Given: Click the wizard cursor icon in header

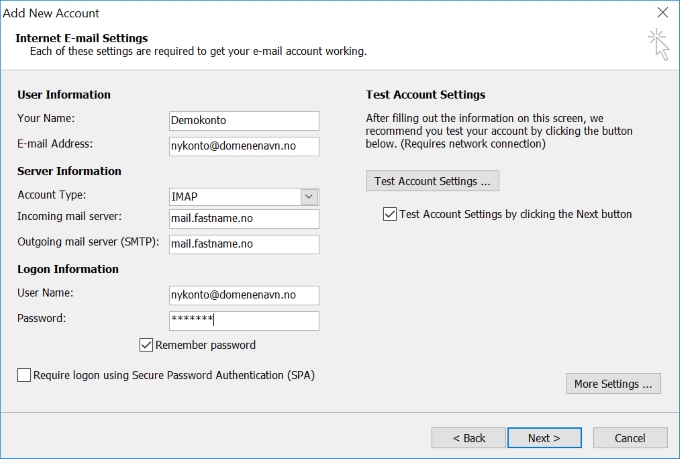Looking at the screenshot, I should (659, 45).
